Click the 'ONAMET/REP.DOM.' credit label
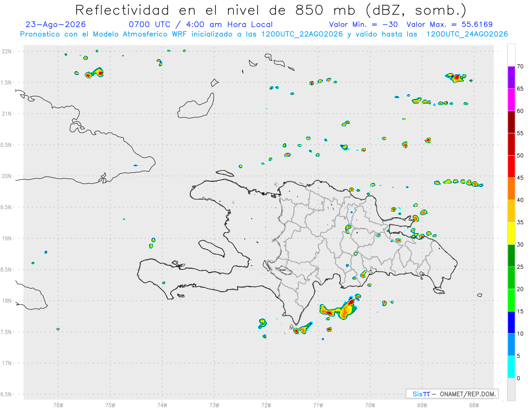This screenshot has height=411, width=532. pyautogui.click(x=468, y=394)
